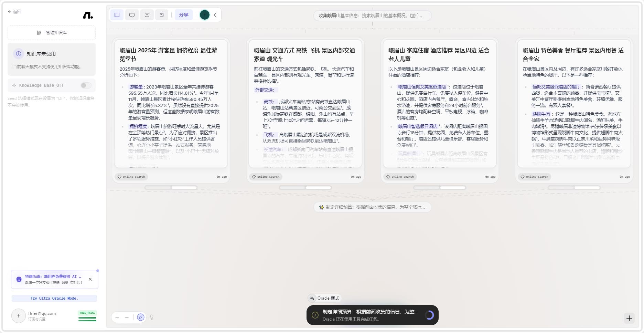Expand the 收集峨眉山基本信息 step node
The width and height of the screenshot is (644, 333).
372,16
